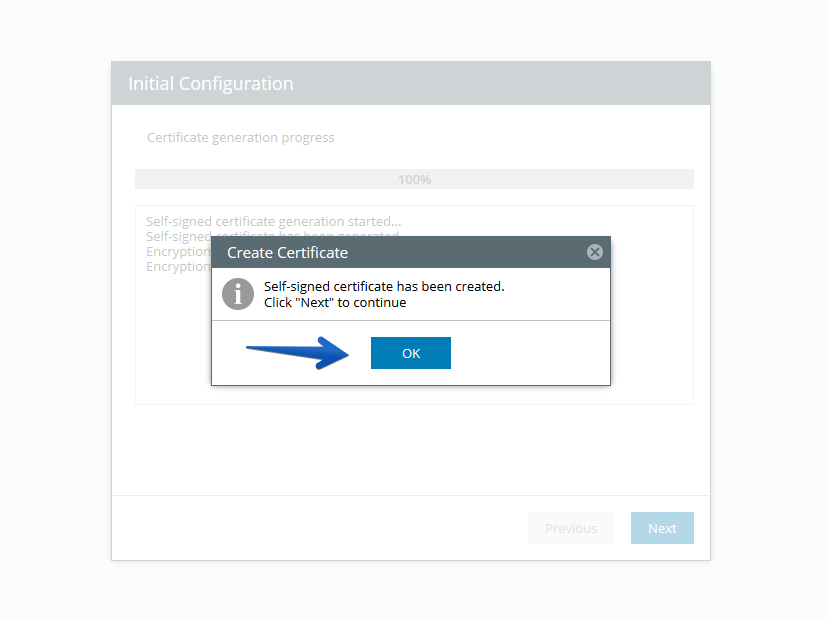Click the last 'Encryption' log entry
Image resolution: width=827 pixels, height=619 pixels.
(x=178, y=267)
